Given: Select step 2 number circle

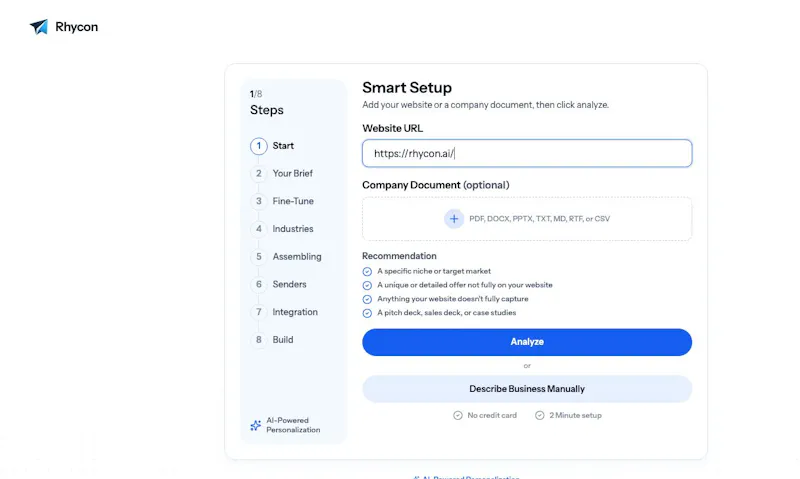Looking at the screenshot, I should coord(259,173).
